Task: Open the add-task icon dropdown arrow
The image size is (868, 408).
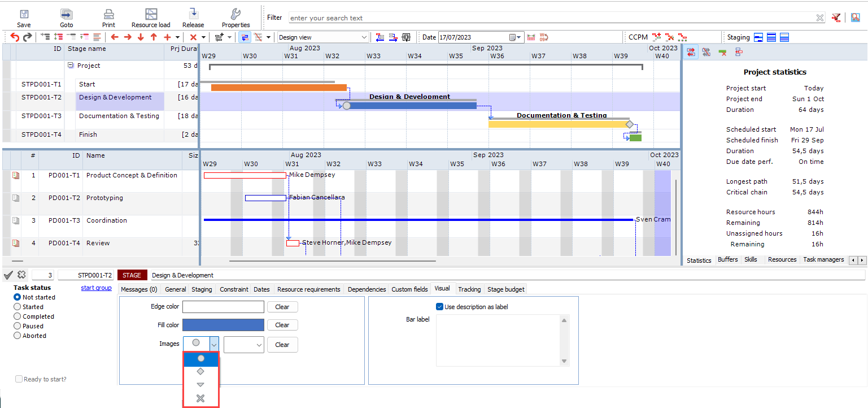Action: tap(229, 37)
